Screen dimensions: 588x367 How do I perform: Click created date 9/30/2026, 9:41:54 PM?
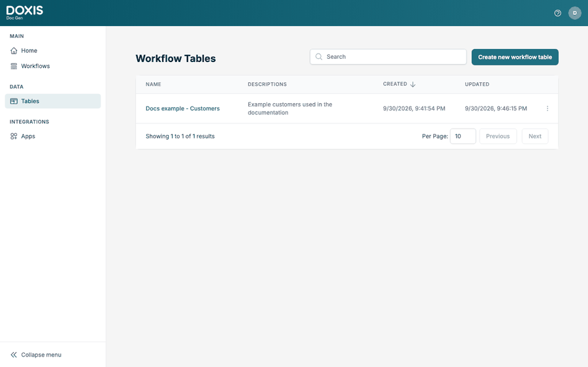coord(414,108)
